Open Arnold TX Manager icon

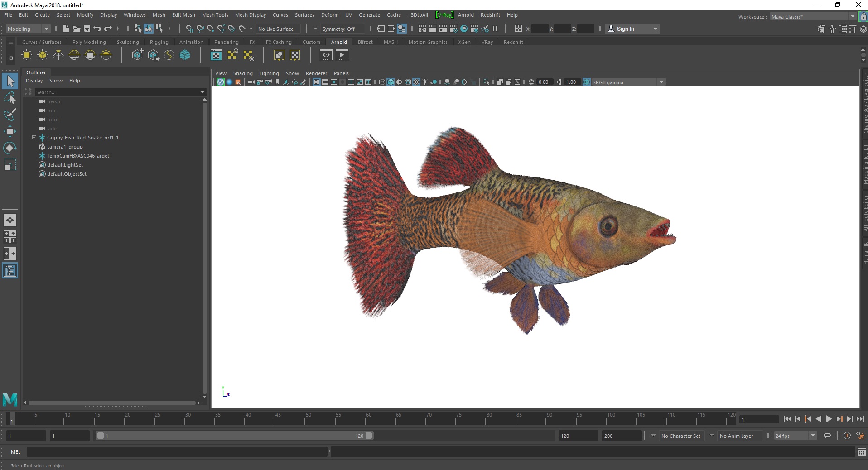tap(216, 55)
